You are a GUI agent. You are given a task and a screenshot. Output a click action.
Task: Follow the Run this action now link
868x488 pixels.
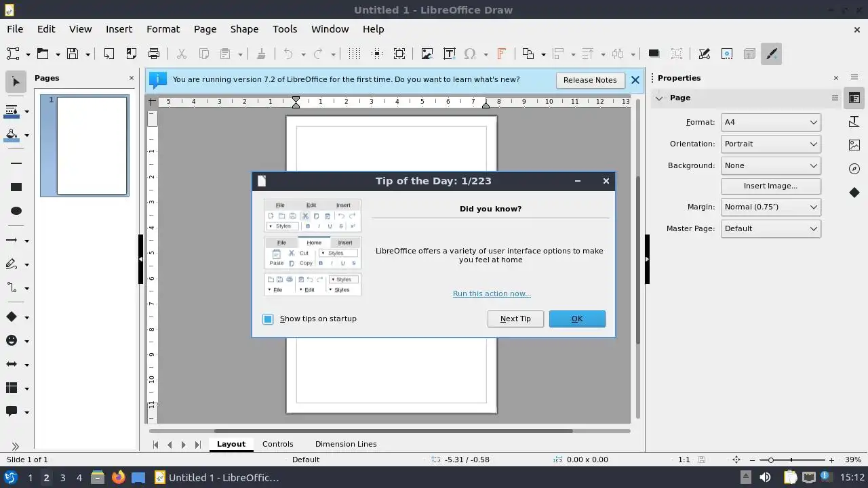[492, 293]
